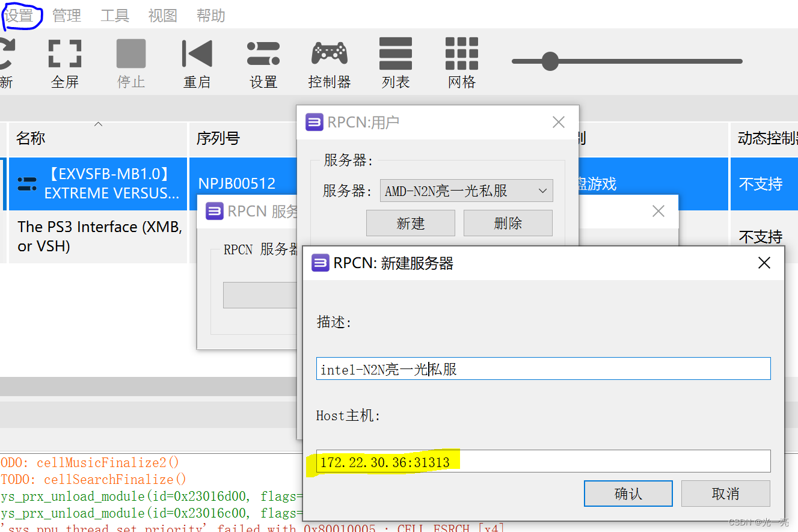Close the RPCN: 新建服务器 dialog
798x532 pixels.
click(x=764, y=263)
